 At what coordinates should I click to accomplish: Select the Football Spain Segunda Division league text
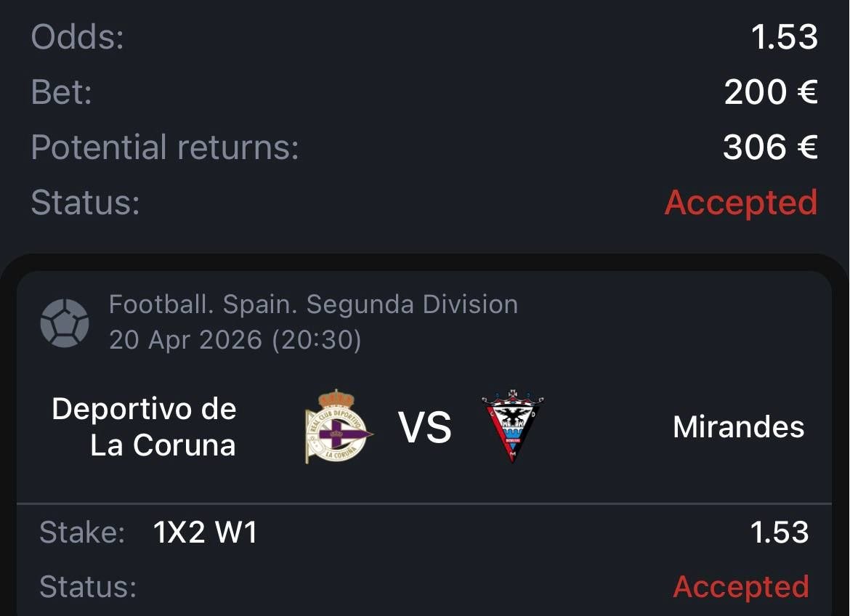click(x=313, y=304)
